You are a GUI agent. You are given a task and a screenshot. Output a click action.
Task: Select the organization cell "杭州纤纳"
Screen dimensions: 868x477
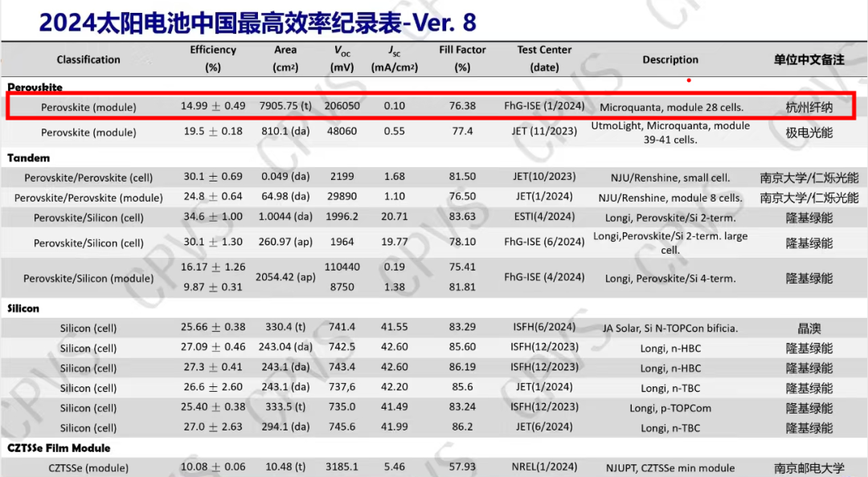tap(809, 108)
